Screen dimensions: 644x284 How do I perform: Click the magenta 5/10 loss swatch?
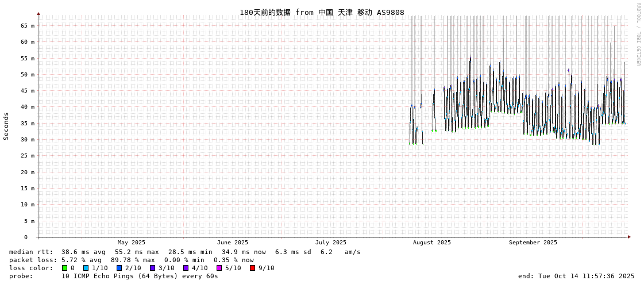tap(219, 268)
